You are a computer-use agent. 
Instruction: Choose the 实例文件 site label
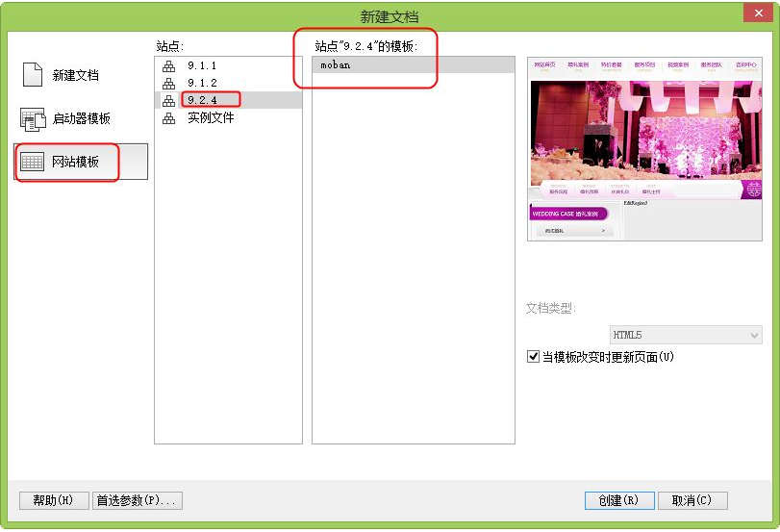[211, 117]
